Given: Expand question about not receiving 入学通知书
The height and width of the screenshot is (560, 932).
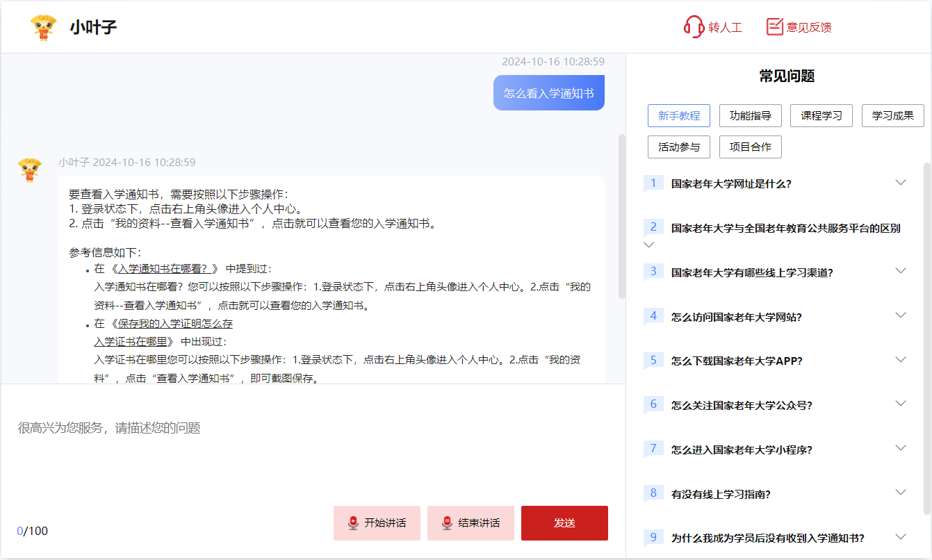Looking at the screenshot, I should pyautogui.click(x=901, y=537).
